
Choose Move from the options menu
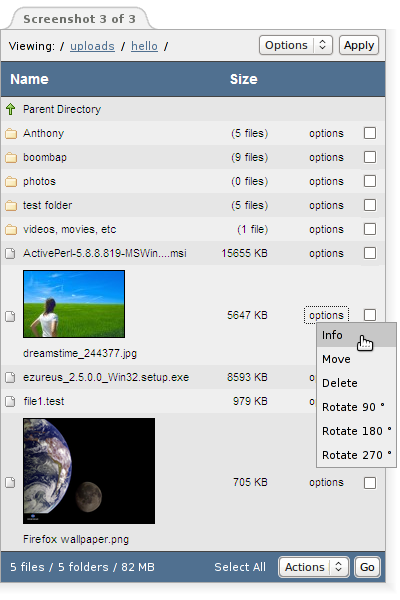coord(356,359)
